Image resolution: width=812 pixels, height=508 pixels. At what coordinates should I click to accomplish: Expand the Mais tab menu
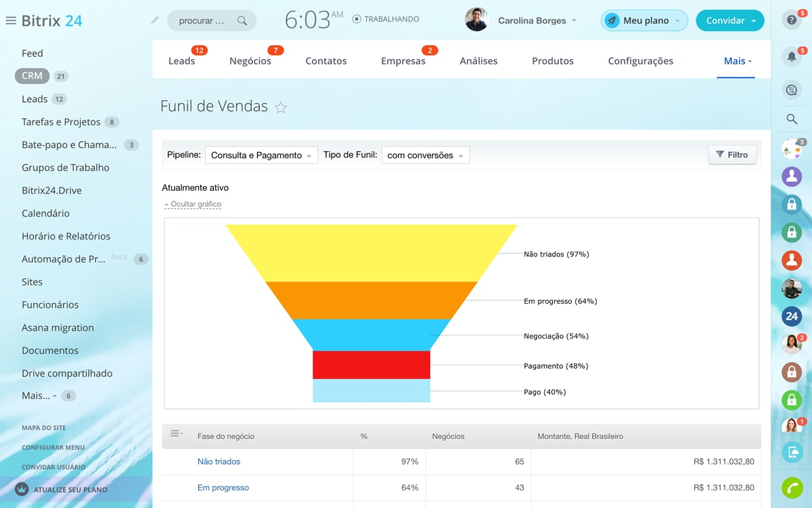(738, 61)
